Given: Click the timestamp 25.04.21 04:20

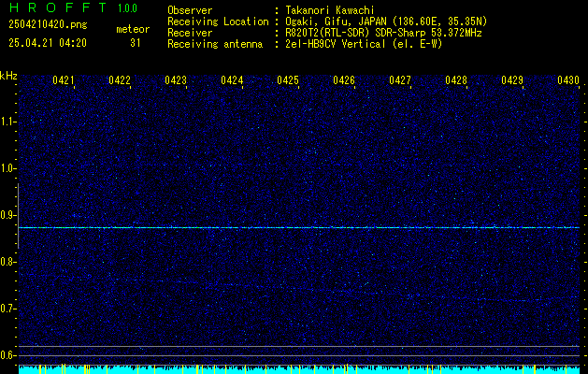Looking at the screenshot, I should coord(48,43).
